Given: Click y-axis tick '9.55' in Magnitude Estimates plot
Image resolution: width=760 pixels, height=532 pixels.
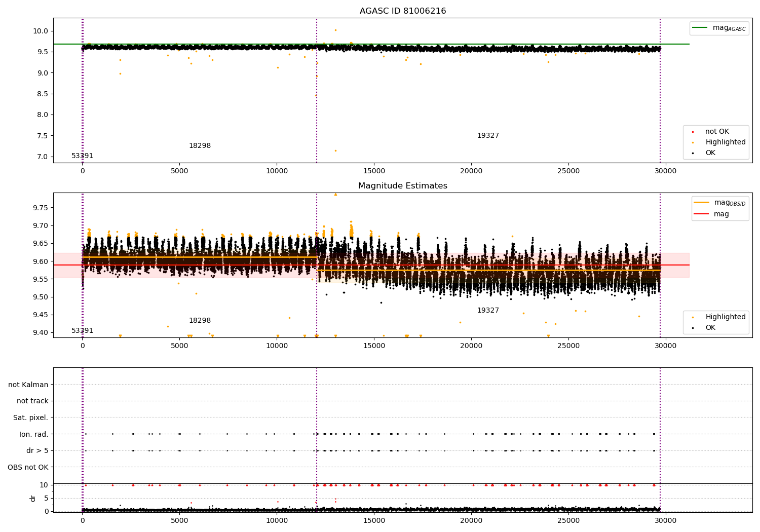Looking at the screenshot, I should (x=41, y=279).
